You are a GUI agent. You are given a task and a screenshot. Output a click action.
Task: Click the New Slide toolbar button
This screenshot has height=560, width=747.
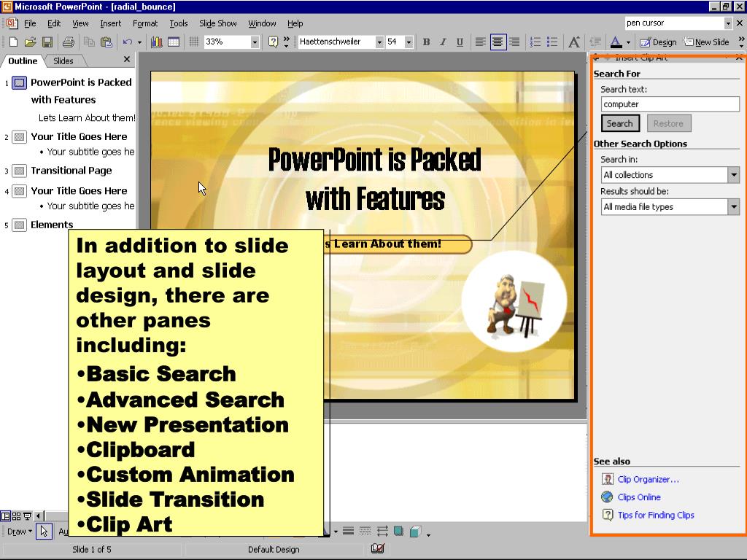coord(706,42)
